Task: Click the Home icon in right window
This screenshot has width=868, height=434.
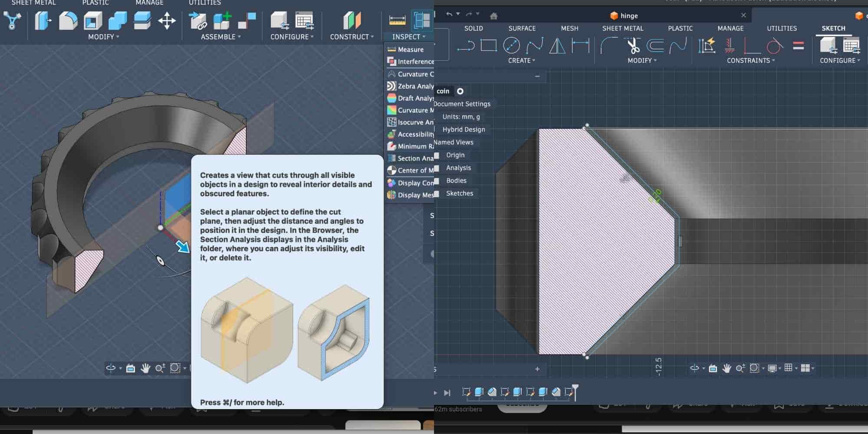Action: (x=493, y=16)
